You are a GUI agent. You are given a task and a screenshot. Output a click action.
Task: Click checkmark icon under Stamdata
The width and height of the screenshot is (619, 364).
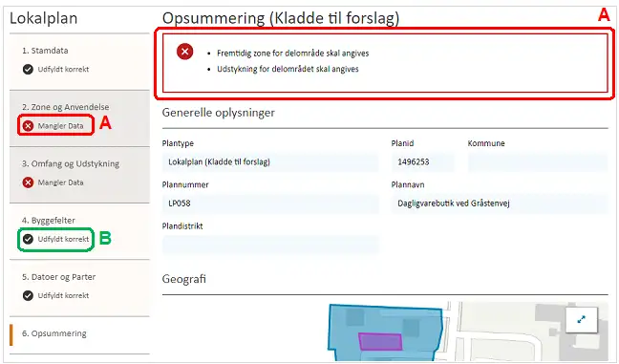click(28, 70)
